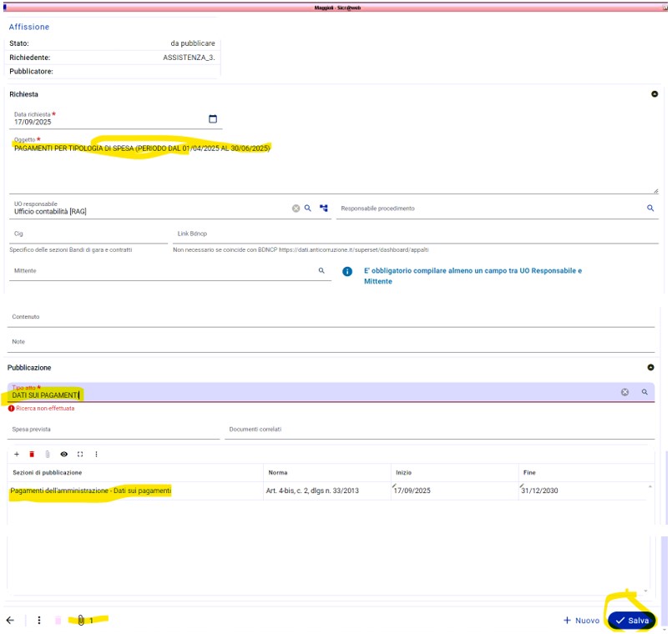672x634 pixels.
Task: Open the Tipo atto search lookup
Action: pos(644,392)
